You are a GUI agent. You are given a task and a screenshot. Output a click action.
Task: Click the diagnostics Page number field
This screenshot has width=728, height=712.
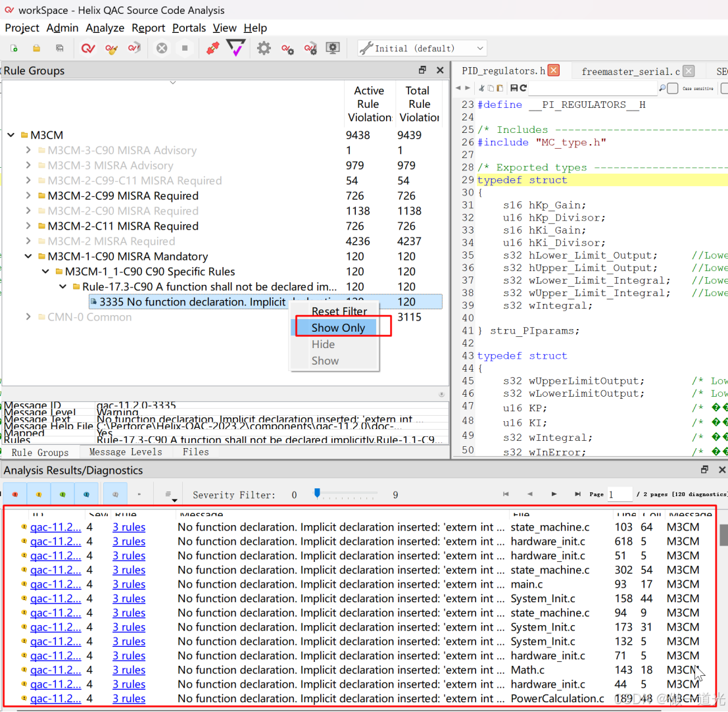click(620, 495)
